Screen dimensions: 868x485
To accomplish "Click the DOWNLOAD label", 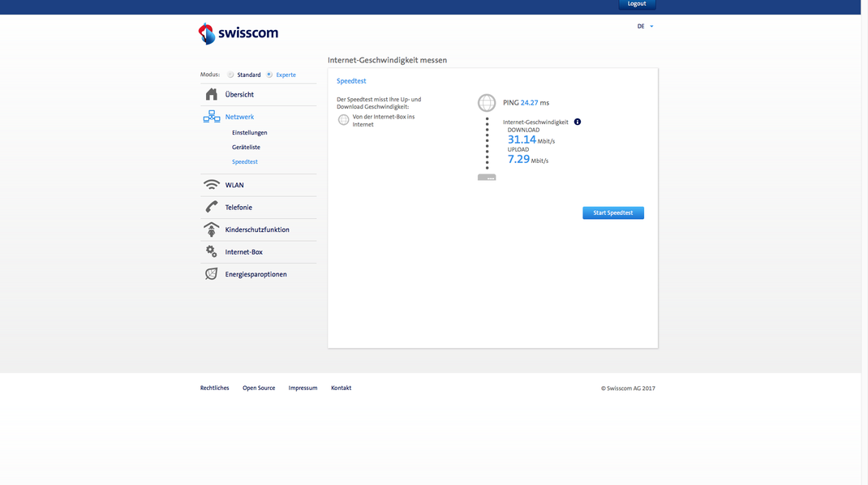I will [x=523, y=130].
